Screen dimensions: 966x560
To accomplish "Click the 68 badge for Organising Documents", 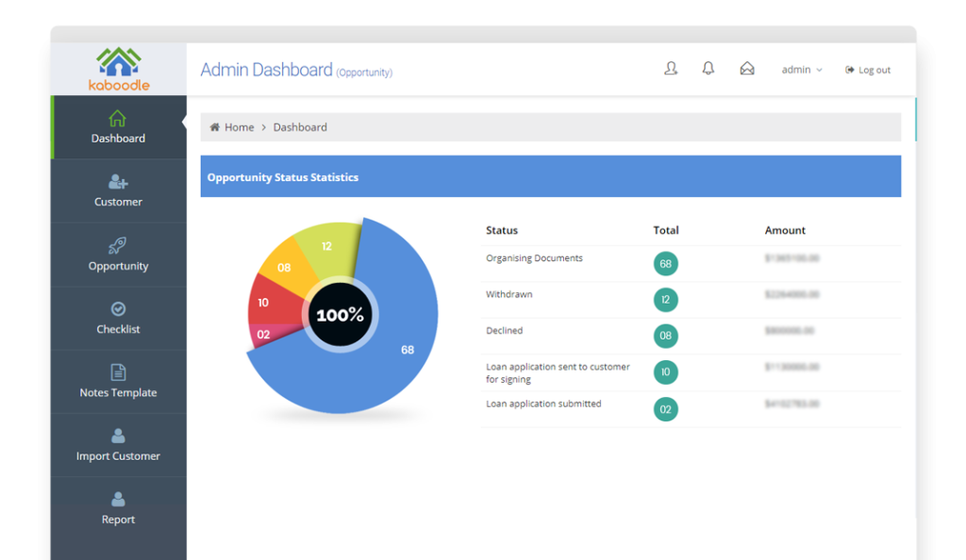I will [x=665, y=264].
